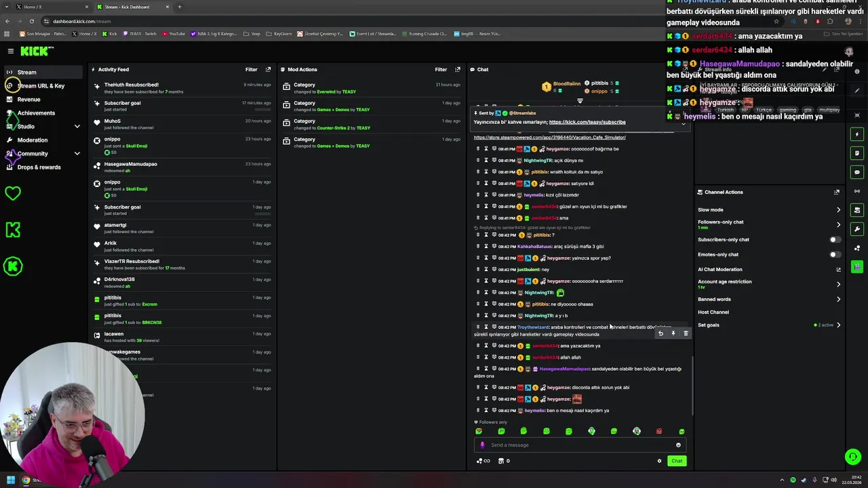Image resolution: width=868 pixels, height=488 pixels.
Task: Timeout hourglass beside KahkahaBatuus message
Action: (486, 246)
